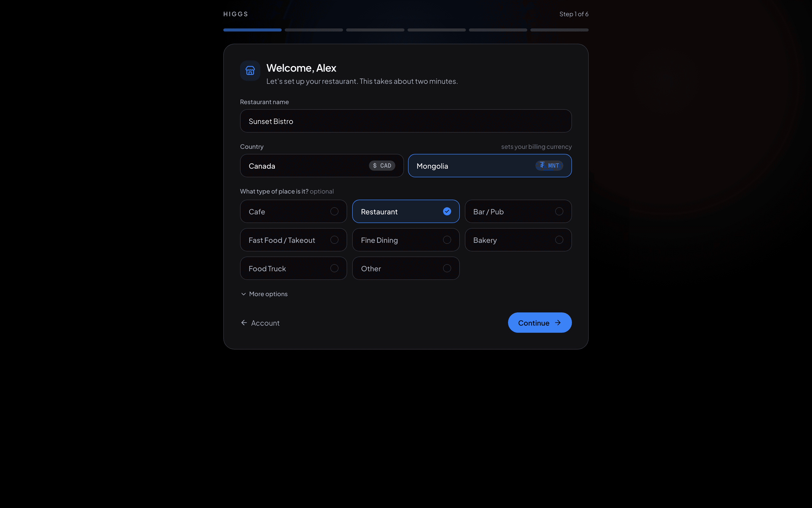Click the storefront icon beside Welcome
The height and width of the screenshot is (508, 812).
pyautogui.click(x=250, y=71)
